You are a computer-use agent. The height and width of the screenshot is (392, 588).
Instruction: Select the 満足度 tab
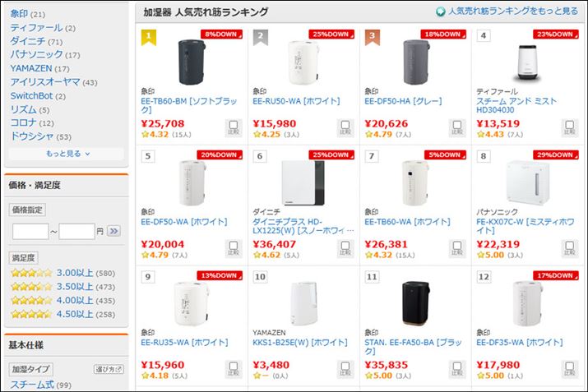click(x=24, y=257)
